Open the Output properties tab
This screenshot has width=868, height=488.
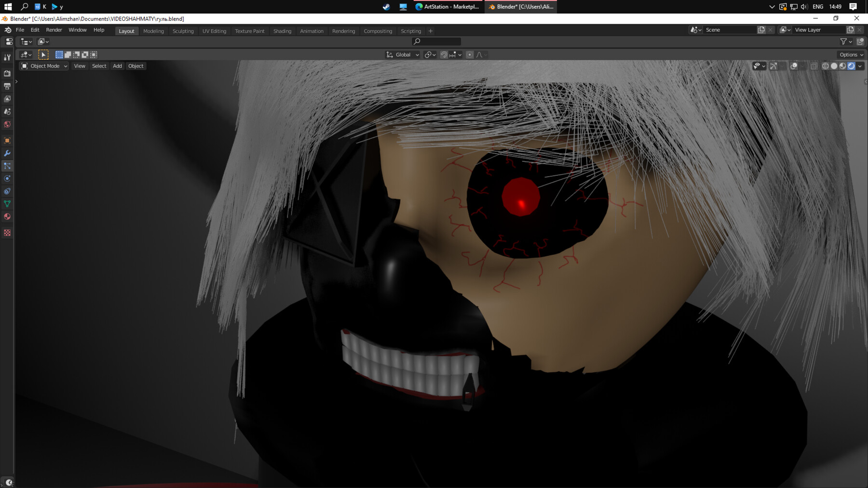[x=7, y=86]
